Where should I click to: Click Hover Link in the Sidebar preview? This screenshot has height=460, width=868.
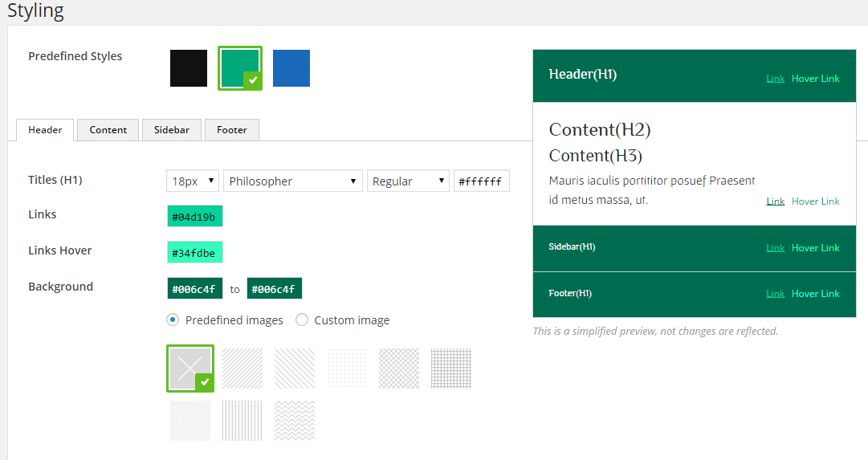[x=816, y=248]
